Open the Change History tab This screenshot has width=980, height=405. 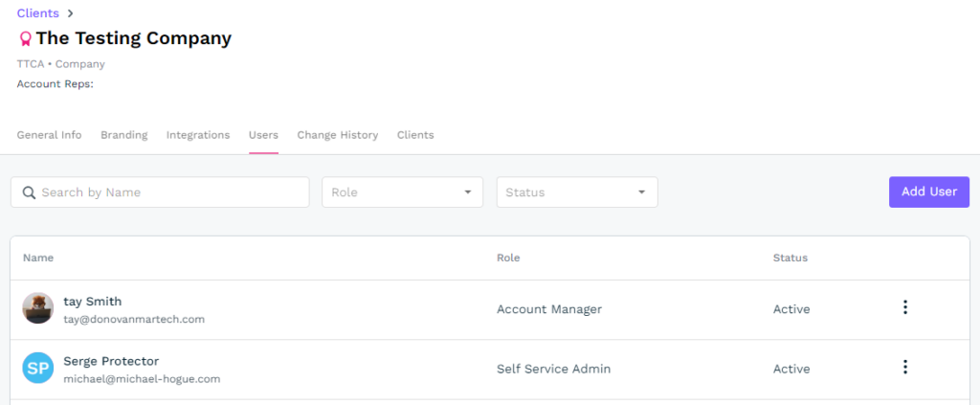point(337,135)
